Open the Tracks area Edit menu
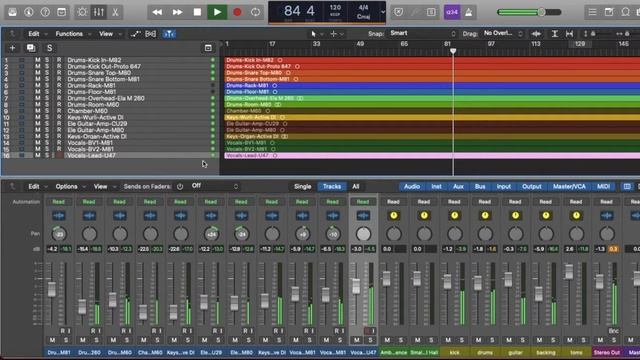The width and height of the screenshot is (640, 360). (34, 34)
